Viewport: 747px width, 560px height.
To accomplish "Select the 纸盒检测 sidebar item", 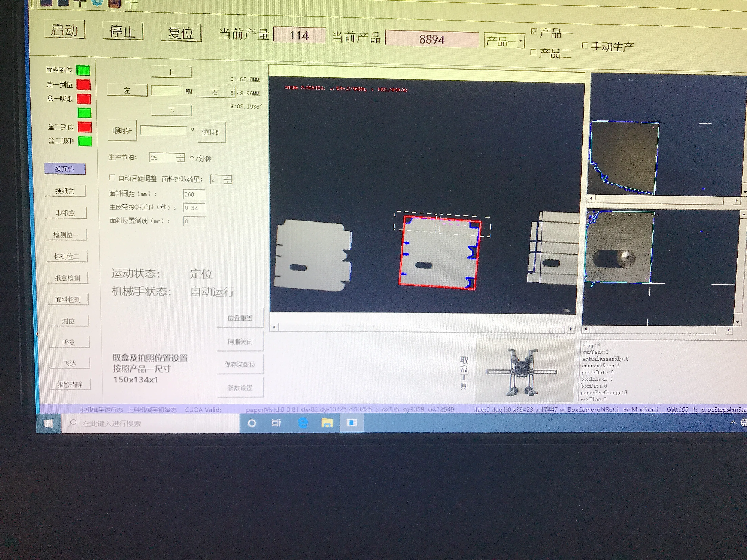I will pos(68,278).
